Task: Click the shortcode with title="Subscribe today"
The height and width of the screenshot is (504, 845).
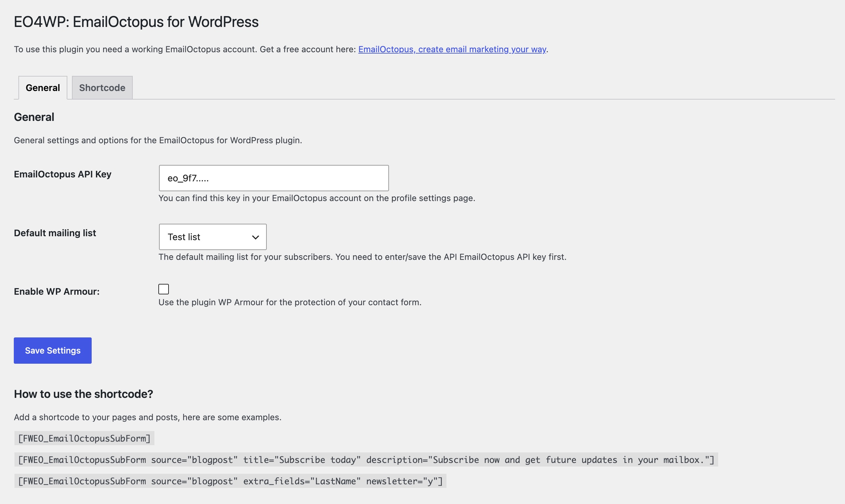Action: pos(366,460)
